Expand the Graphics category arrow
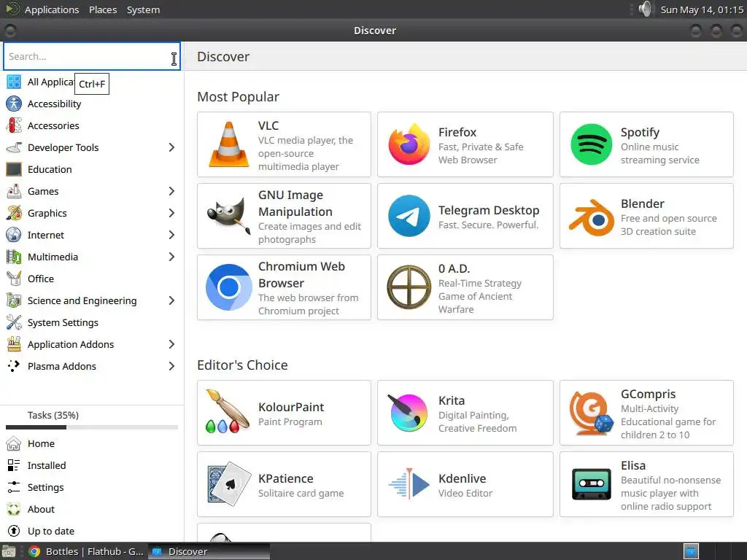This screenshot has width=747, height=560. [x=171, y=214]
